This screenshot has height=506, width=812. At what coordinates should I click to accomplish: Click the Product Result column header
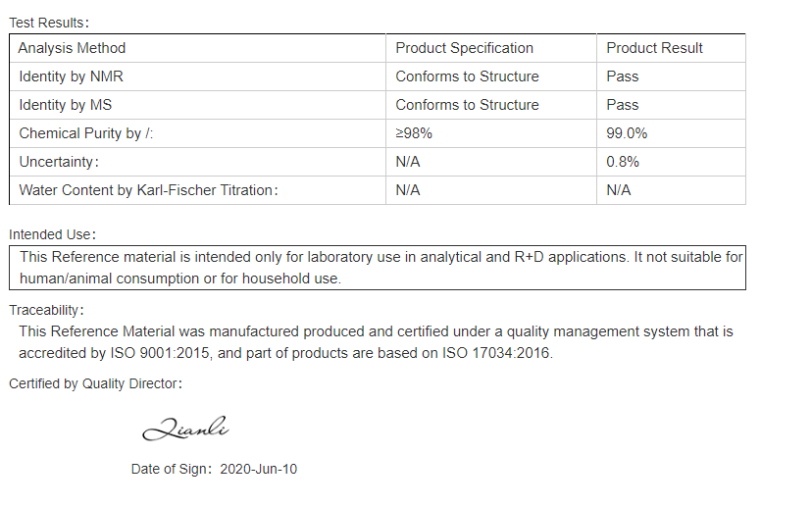click(671, 48)
